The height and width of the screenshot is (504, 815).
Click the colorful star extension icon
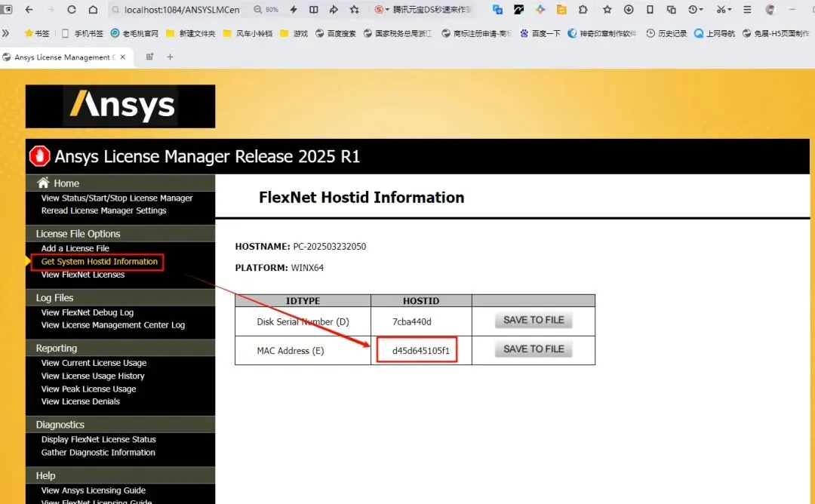point(540,9)
